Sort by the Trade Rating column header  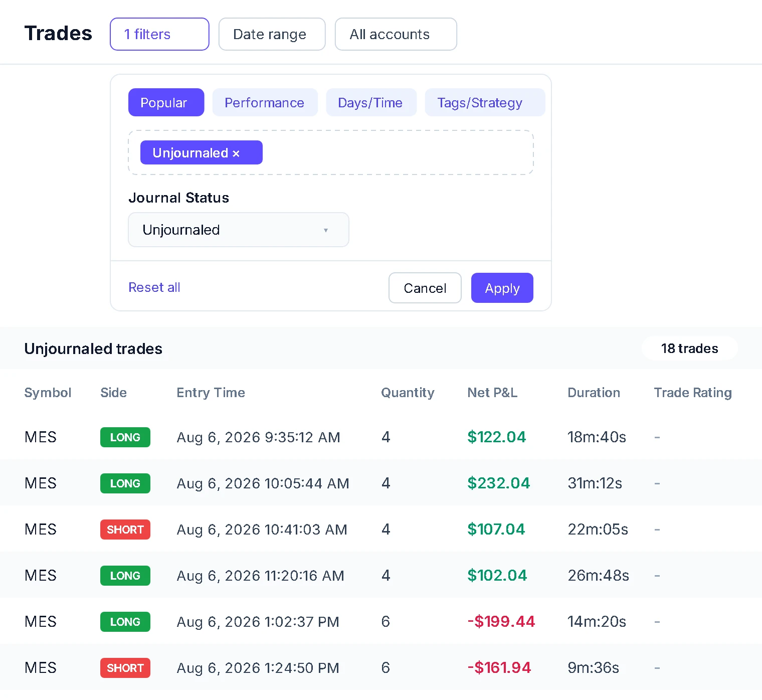[693, 393]
